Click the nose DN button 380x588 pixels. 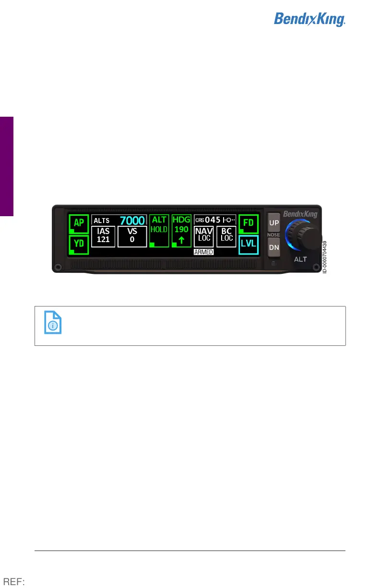pos(273,247)
